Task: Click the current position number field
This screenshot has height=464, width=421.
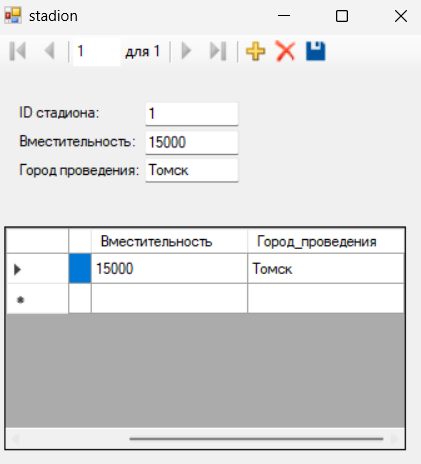Action: coord(97,52)
